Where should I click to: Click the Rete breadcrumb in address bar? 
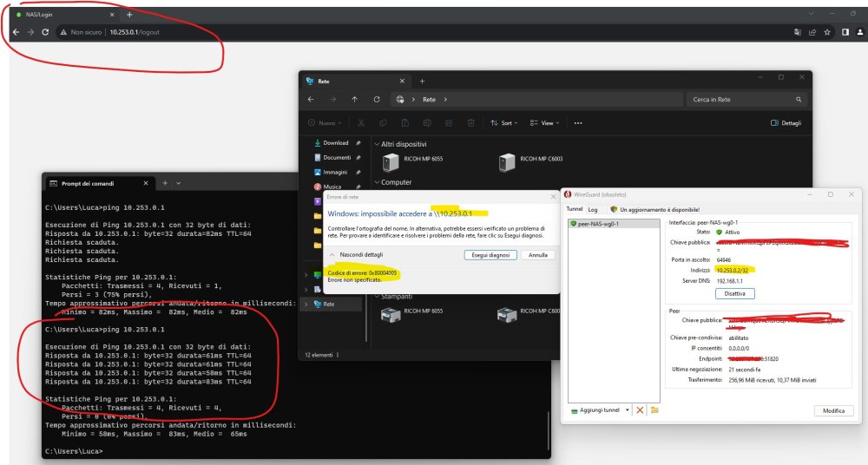coord(429,100)
